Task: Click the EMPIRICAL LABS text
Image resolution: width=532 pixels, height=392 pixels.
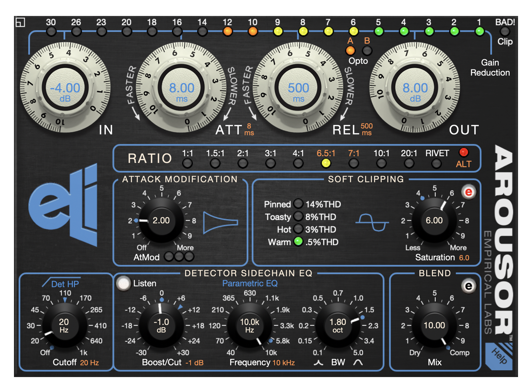Action: point(487,282)
